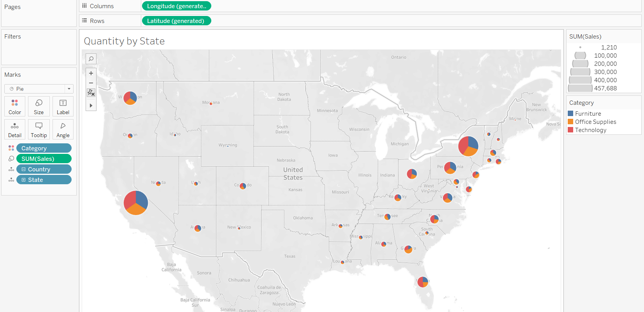
Task: Click the Rows shelf label
Action: 97,21
